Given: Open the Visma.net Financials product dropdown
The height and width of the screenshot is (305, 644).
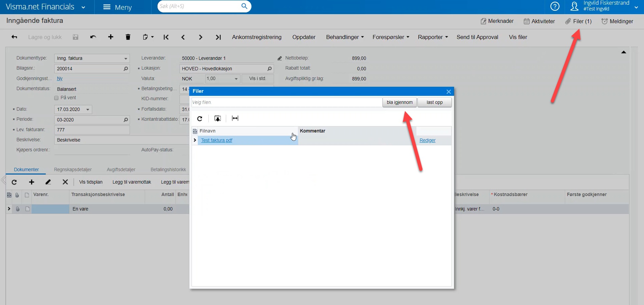Looking at the screenshot, I should coord(83,7).
